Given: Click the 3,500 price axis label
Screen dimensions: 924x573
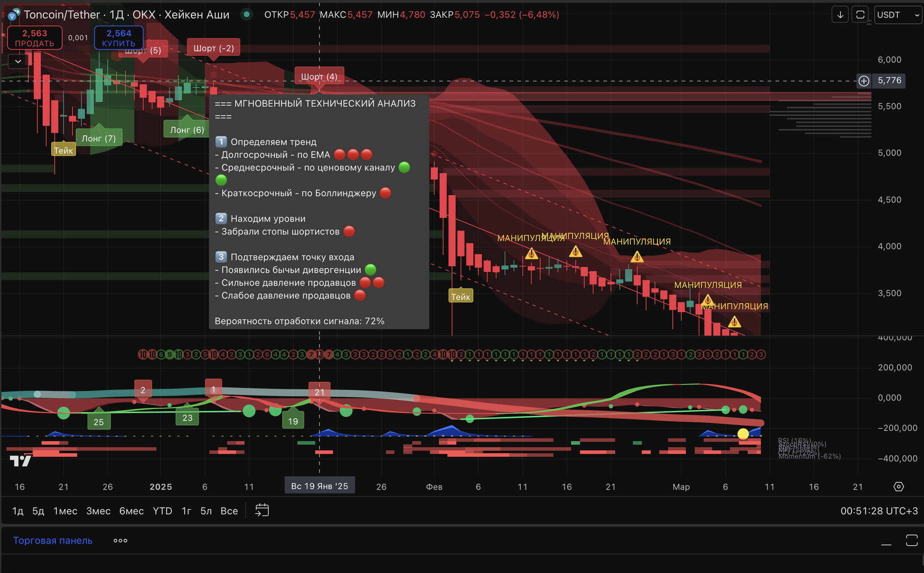Looking at the screenshot, I should point(889,293).
